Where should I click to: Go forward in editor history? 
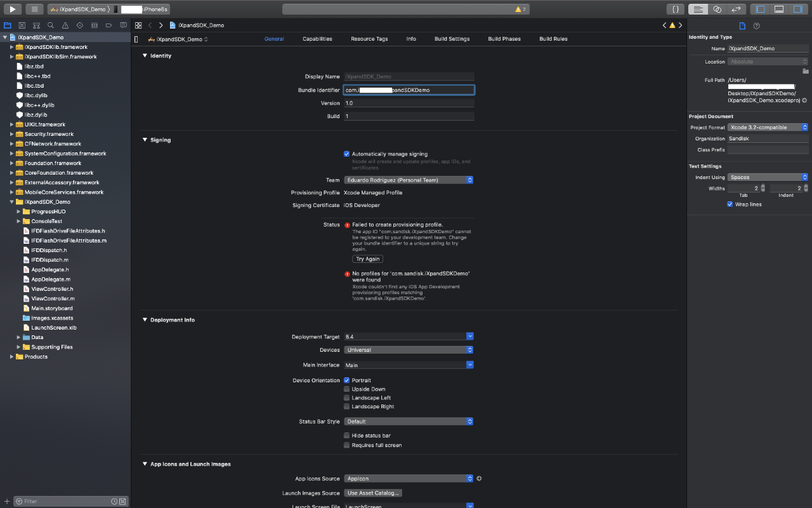point(161,25)
